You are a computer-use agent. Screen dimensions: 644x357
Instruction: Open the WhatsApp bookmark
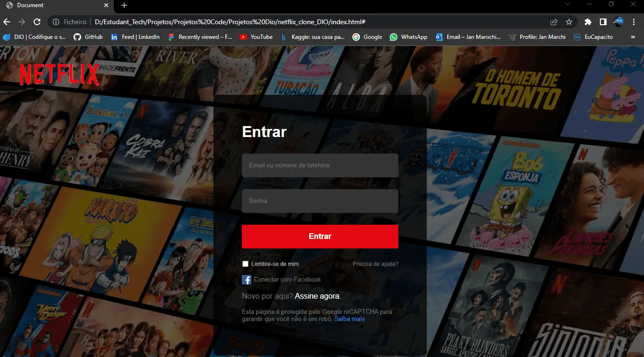409,37
